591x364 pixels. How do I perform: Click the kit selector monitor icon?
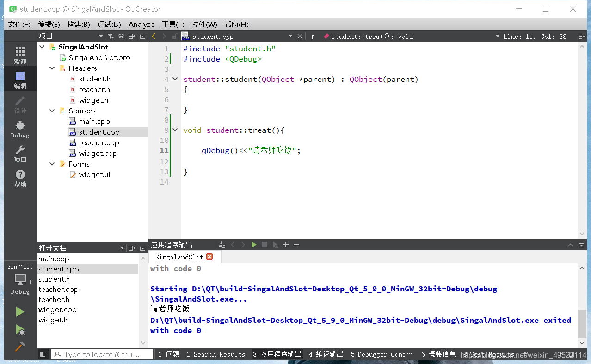click(x=20, y=280)
